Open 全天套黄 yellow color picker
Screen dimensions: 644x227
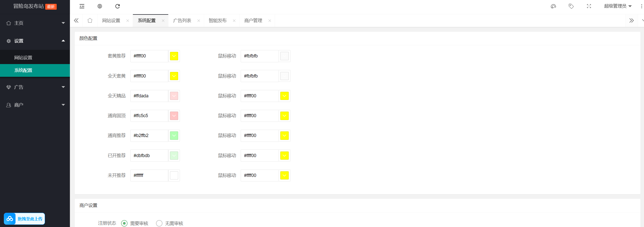174,76
